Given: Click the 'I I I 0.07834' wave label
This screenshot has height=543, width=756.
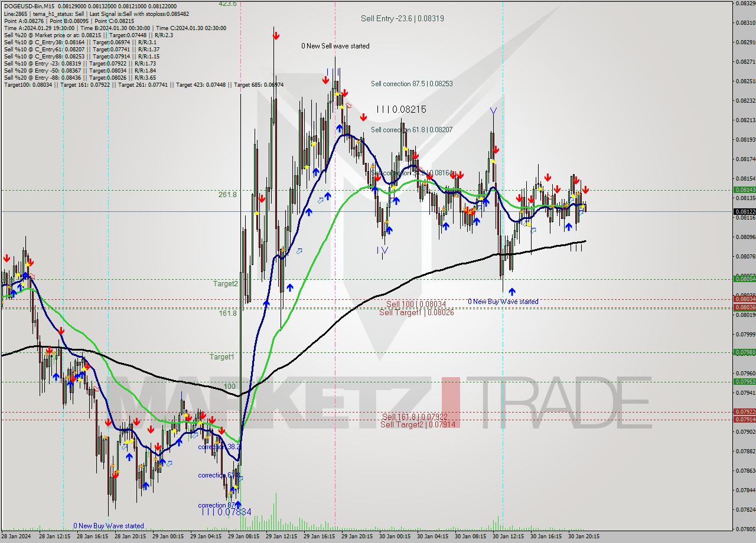Looking at the screenshot, I should (227, 512).
